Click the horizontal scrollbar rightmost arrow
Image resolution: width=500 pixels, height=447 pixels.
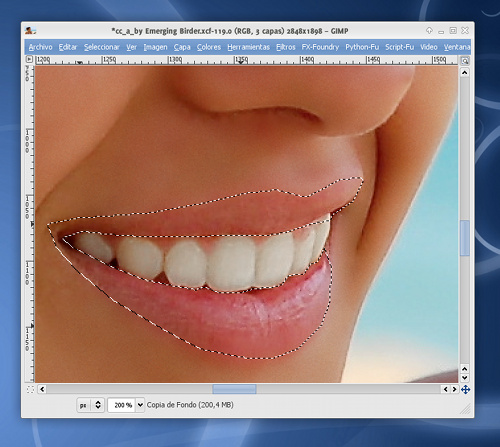coord(454,389)
